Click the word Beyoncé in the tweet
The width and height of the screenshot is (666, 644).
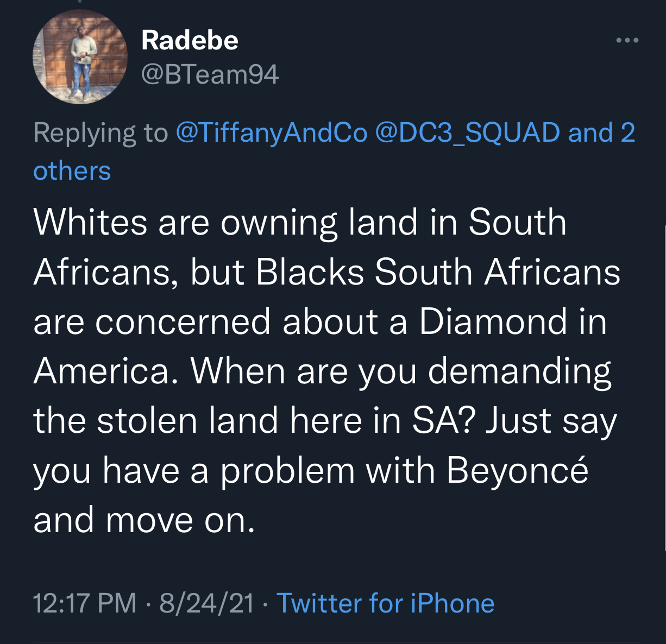coord(517,470)
